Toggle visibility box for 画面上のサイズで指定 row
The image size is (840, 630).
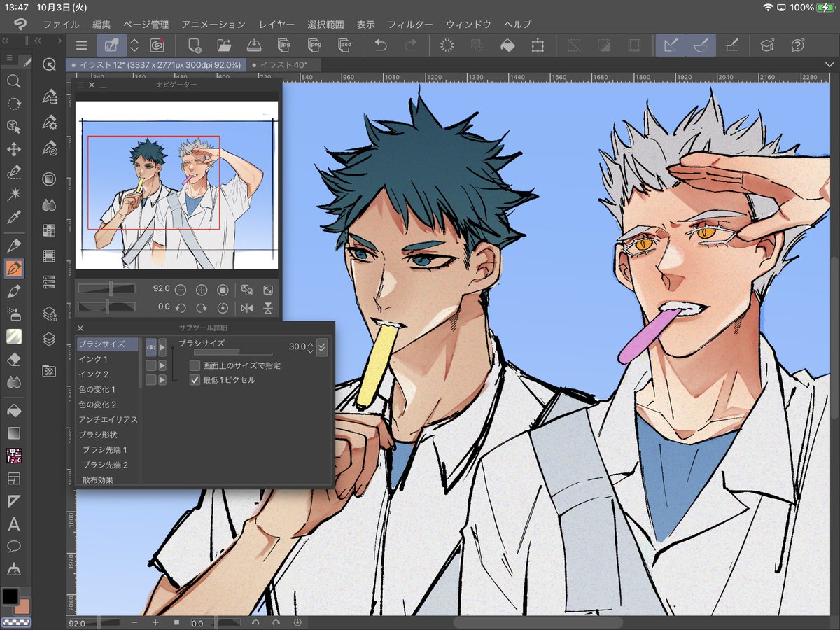pos(150,365)
